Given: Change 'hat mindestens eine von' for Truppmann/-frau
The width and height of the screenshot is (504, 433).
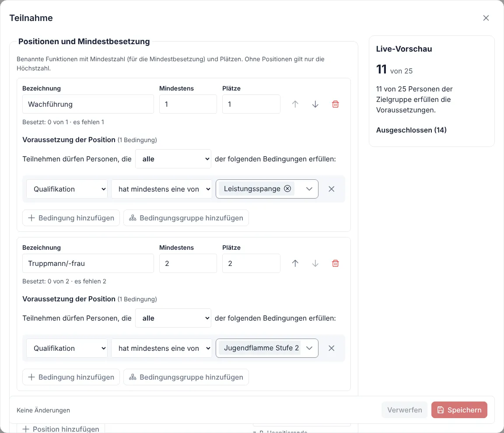Looking at the screenshot, I should coord(162,348).
